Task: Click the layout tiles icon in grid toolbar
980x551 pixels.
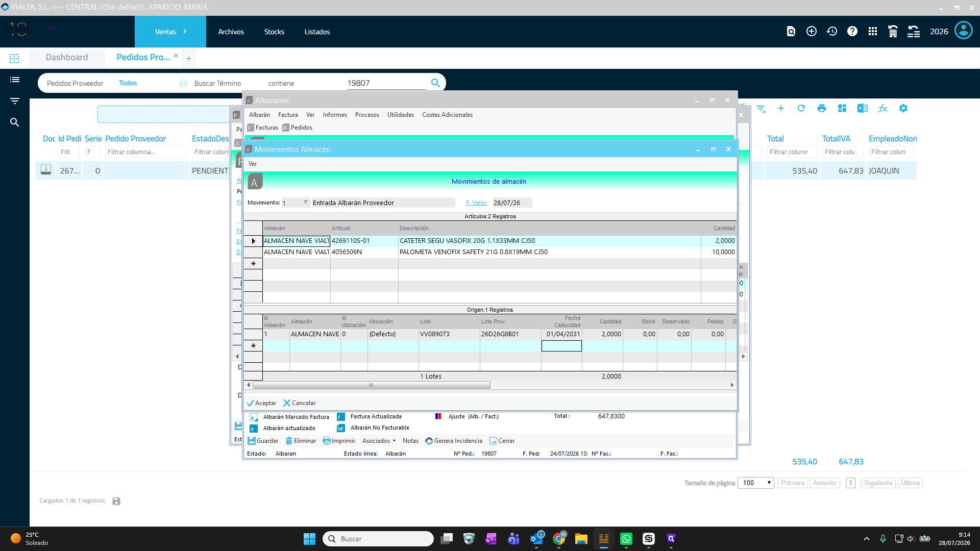Action: point(842,108)
